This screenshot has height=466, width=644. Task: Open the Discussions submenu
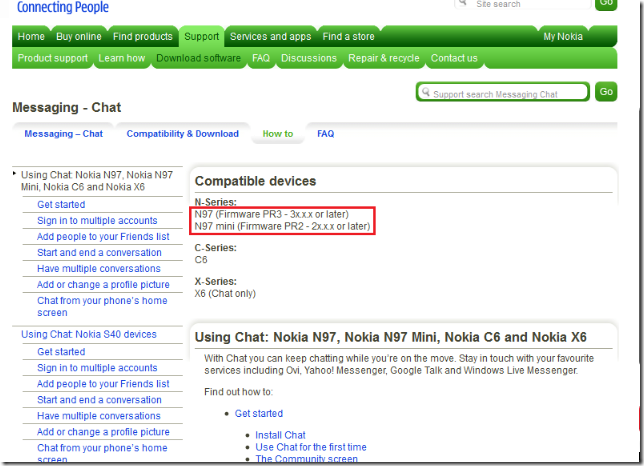coord(309,58)
